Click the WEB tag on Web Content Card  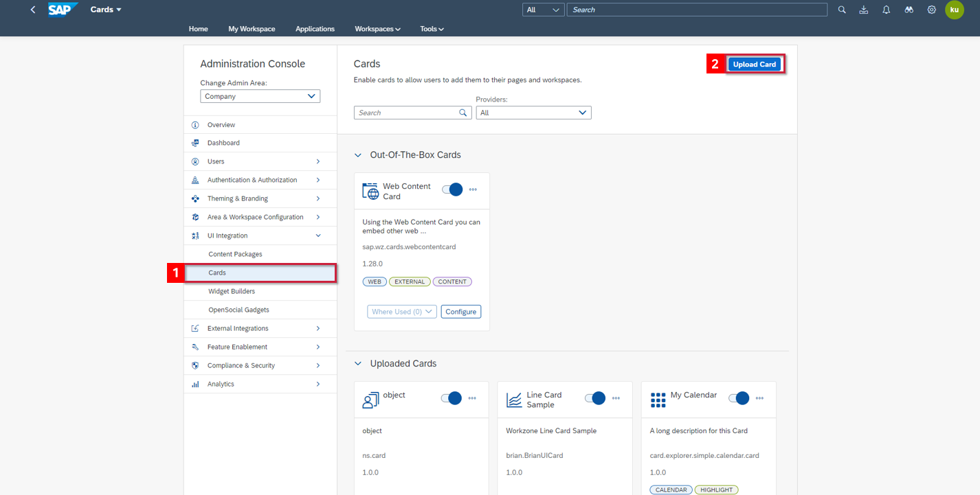[x=375, y=281]
